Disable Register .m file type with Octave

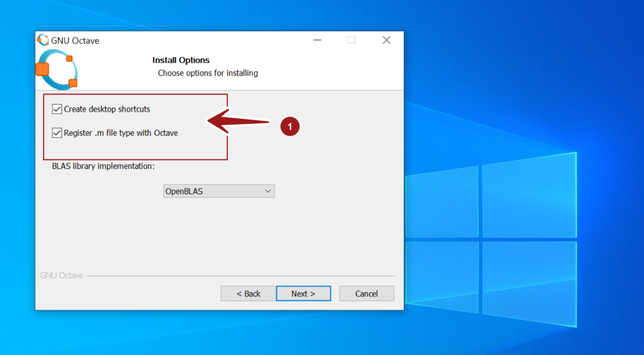pyautogui.click(x=57, y=133)
